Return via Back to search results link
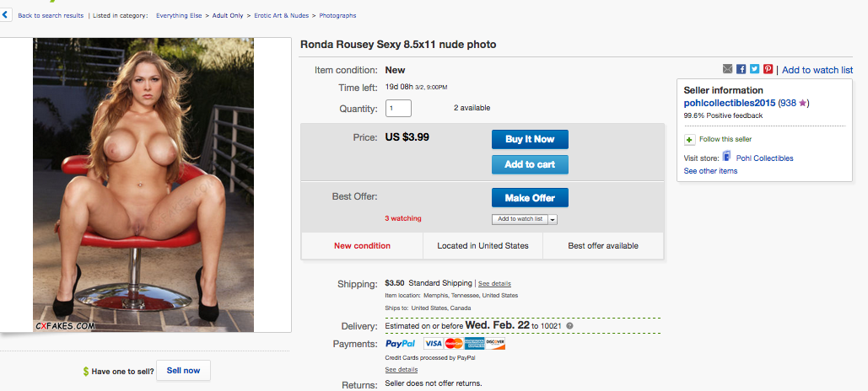Viewport: 868px width, 391px height. click(x=51, y=15)
